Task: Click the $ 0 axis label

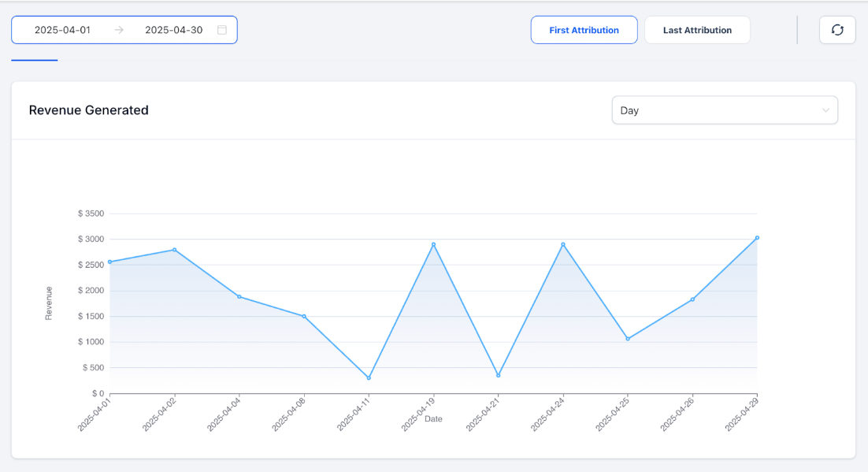Action: click(x=98, y=393)
